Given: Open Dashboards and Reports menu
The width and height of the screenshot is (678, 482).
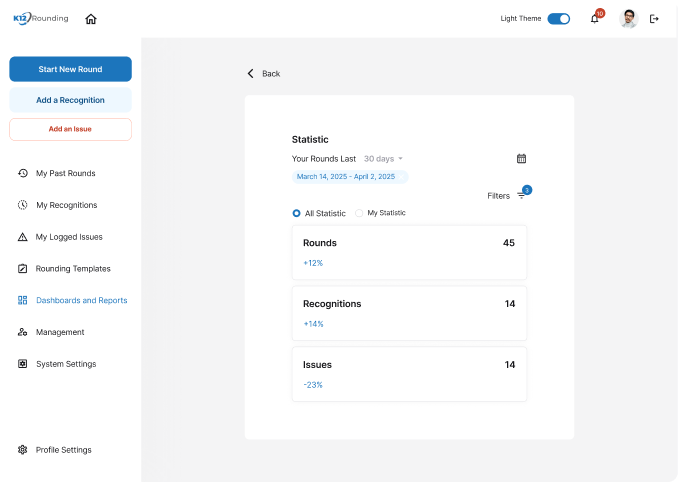Looking at the screenshot, I should coord(81,300).
